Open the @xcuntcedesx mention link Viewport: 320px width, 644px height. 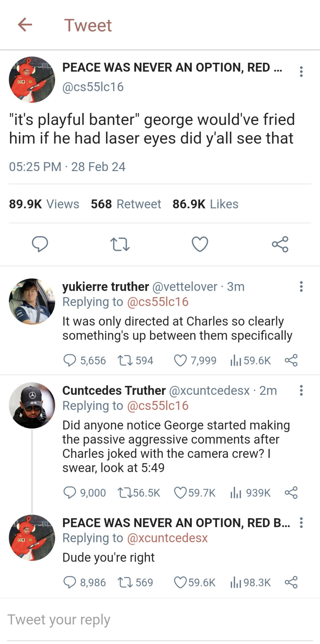167,538
